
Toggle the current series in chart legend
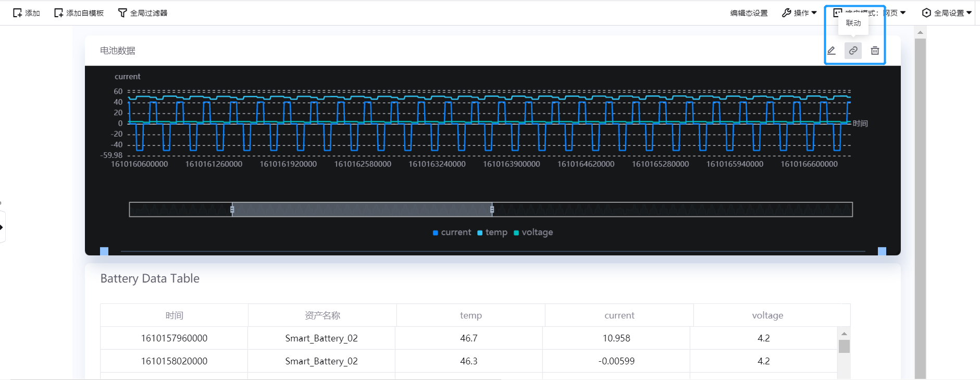click(452, 232)
